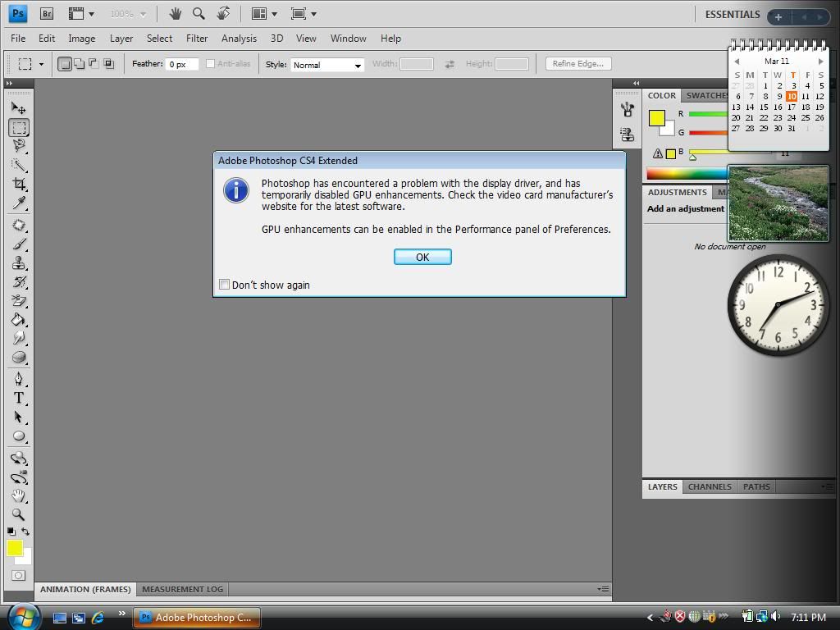Expand the Tools panel with double arrows
The width and height of the screenshot is (840, 630).
click(9, 83)
